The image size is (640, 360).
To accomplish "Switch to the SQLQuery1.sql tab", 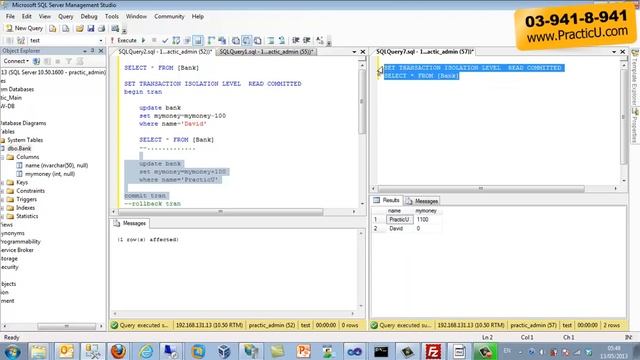I will click(x=266, y=52).
